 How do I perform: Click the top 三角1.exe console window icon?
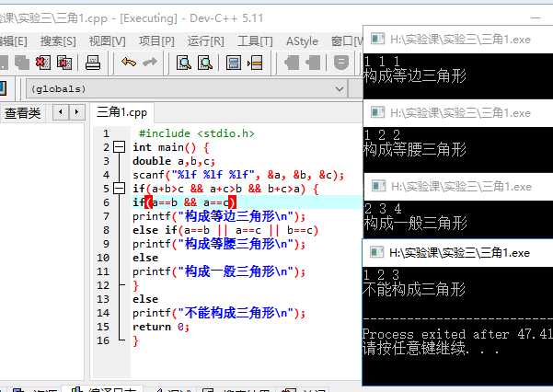click(x=378, y=39)
